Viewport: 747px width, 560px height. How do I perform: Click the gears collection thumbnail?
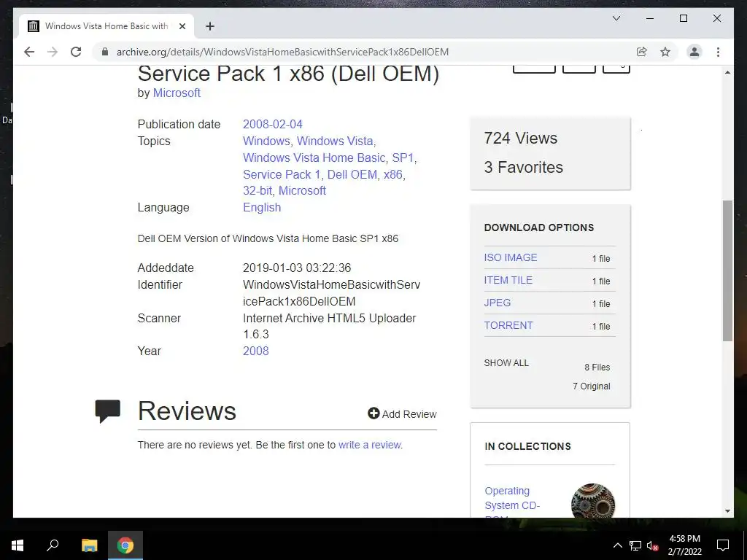592,500
